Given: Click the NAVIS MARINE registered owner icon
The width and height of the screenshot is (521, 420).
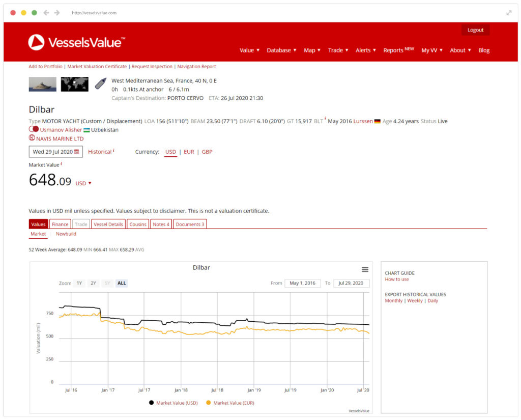Looking at the screenshot, I should (x=32, y=138).
